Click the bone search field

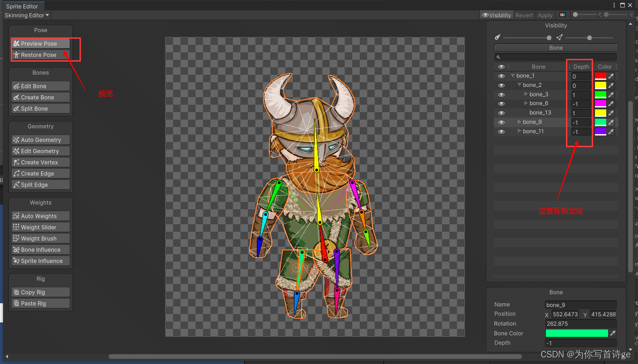coord(556,57)
